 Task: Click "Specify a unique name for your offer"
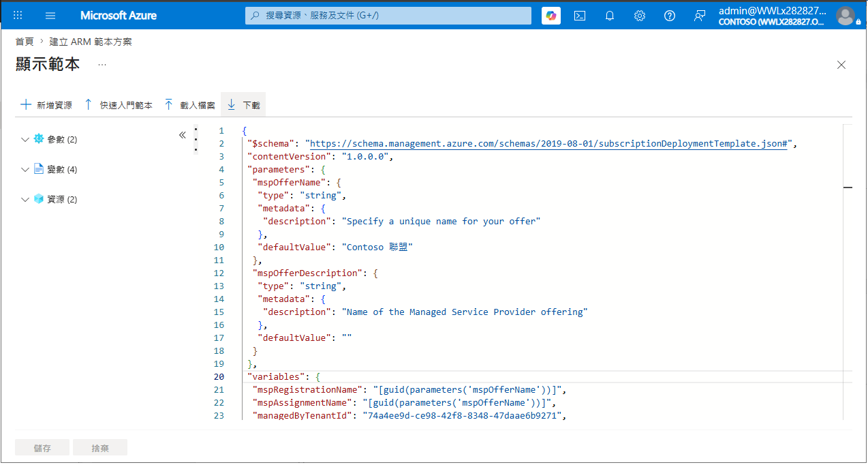coord(441,222)
